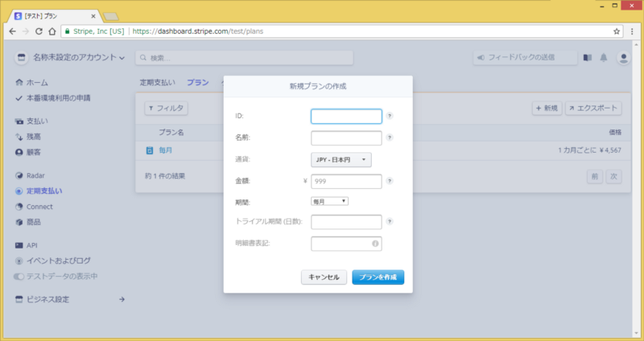Image resolution: width=644 pixels, height=341 pixels.
Task: Click help icon next to トライアル期間 field
Action: point(390,222)
